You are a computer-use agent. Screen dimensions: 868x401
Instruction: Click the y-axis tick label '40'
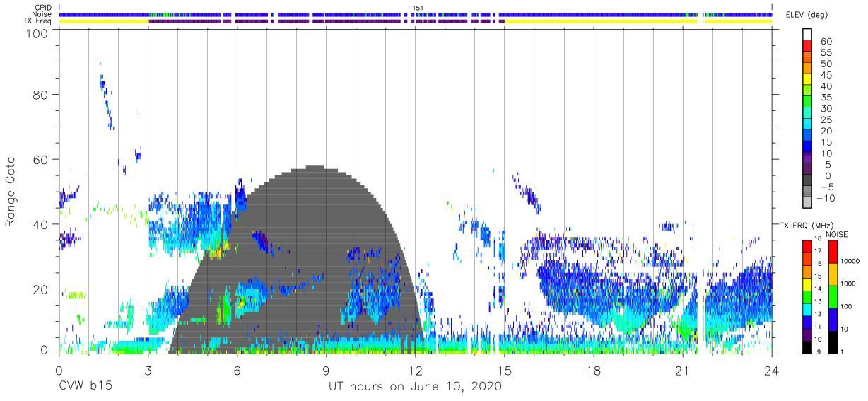pyautogui.click(x=40, y=224)
